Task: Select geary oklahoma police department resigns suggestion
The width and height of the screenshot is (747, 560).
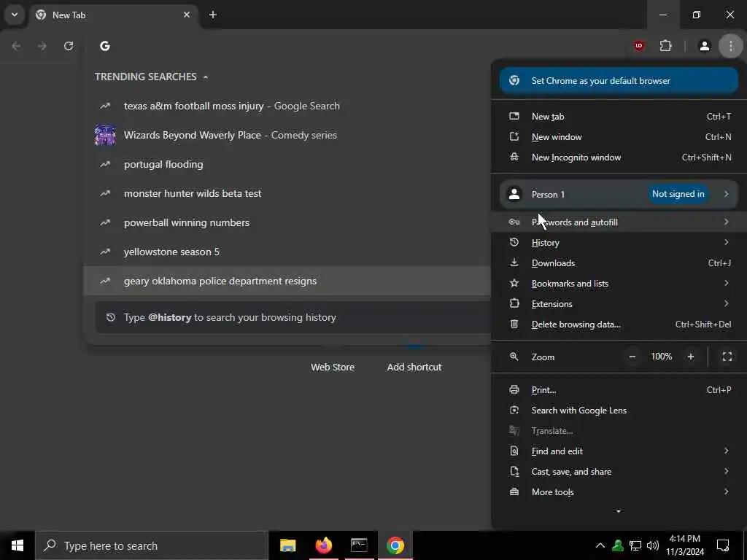Action: tap(287, 281)
